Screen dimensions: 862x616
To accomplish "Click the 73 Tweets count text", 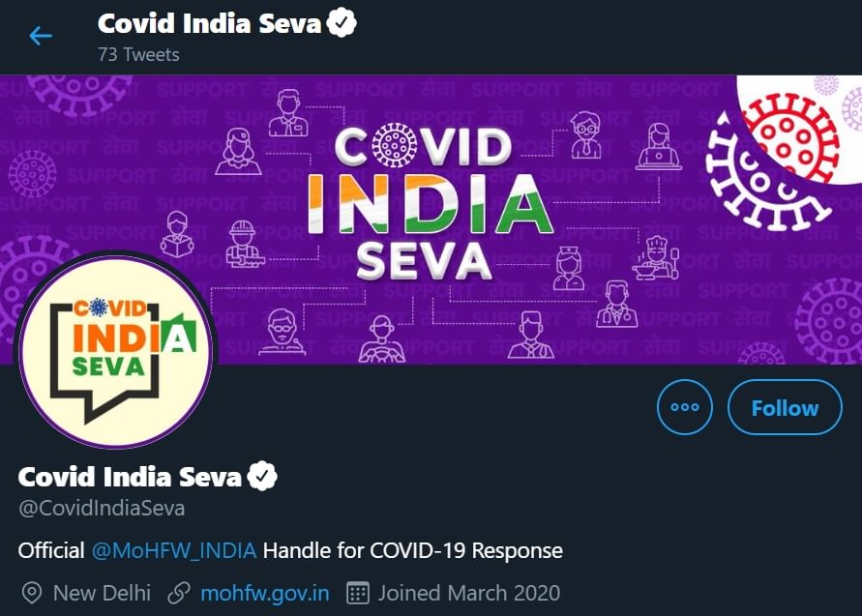I will pyautogui.click(x=138, y=55).
